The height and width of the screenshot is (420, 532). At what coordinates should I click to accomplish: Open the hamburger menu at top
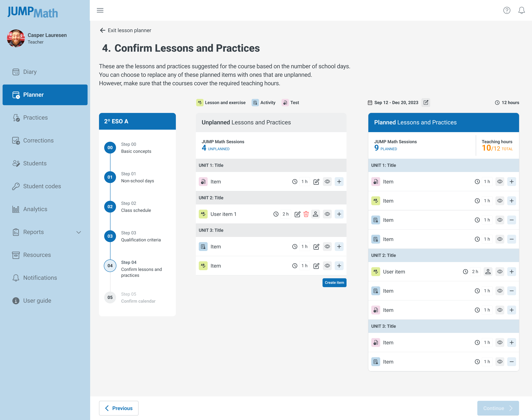[x=100, y=10]
